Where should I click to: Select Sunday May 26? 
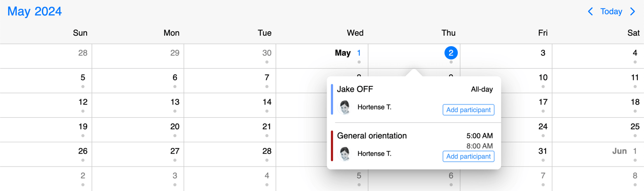[x=83, y=151]
